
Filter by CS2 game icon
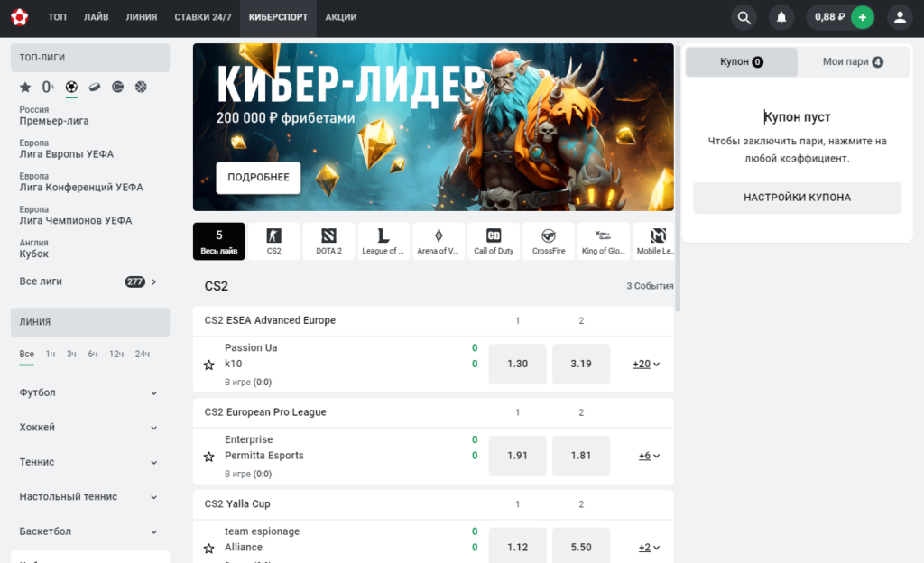(x=274, y=241)
